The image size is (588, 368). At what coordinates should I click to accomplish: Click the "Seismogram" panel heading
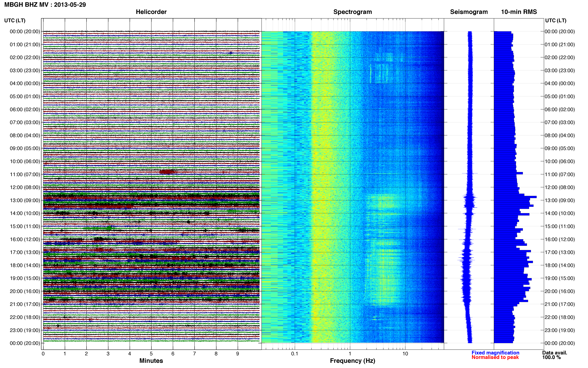click(469, 12)
